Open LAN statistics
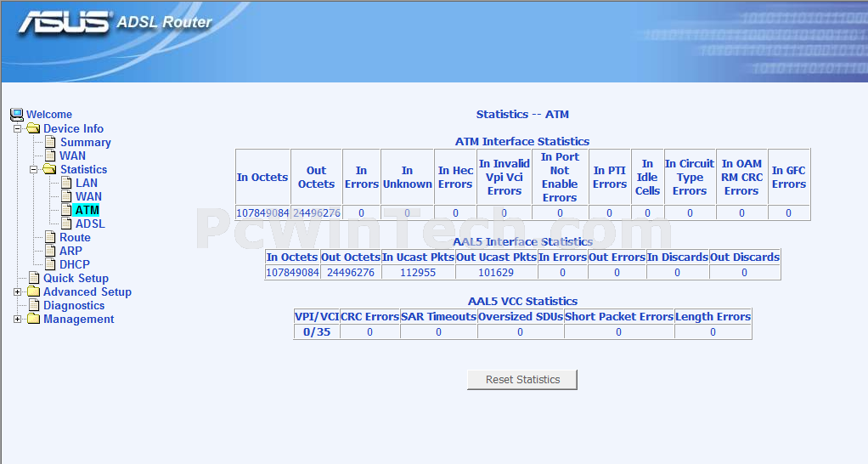Viewport: 868px width, 464px height. click(87, 183)
